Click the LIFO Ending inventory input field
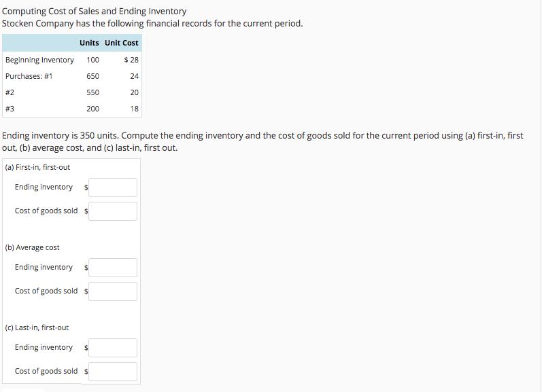Screen dimensions: 544x392 112,347
